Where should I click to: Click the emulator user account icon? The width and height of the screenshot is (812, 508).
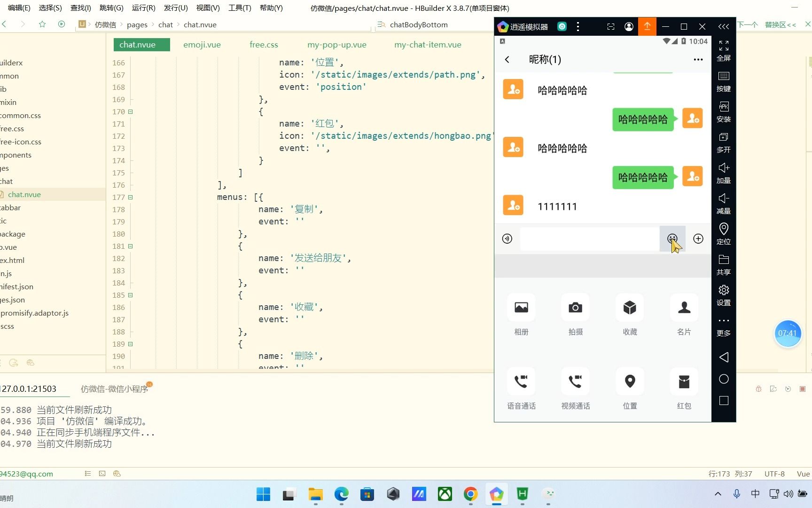pyautogui.click(x=629, y=27)
